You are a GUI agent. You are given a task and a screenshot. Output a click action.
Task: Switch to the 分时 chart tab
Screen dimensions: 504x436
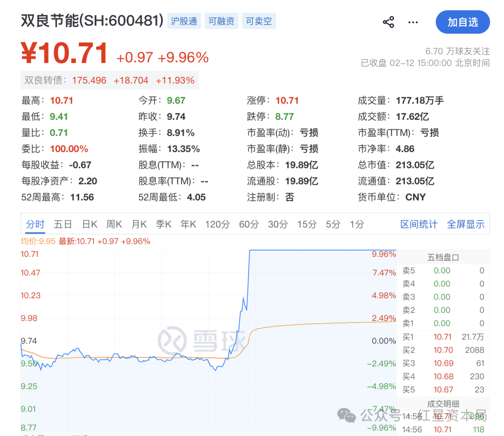point(35,224)
